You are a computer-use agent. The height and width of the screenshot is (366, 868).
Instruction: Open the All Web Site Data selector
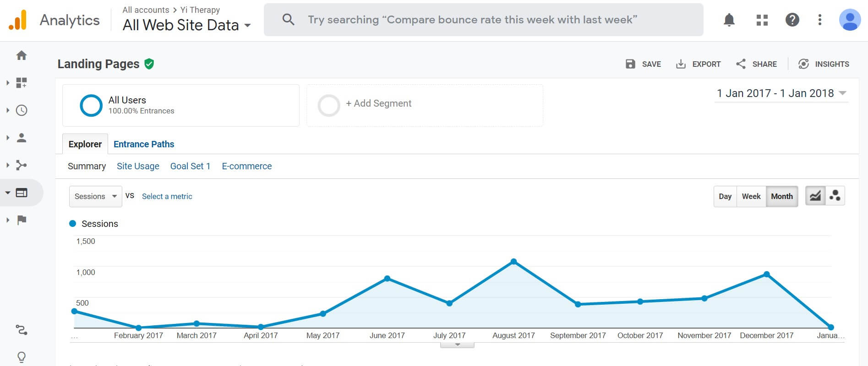(186, 25)
